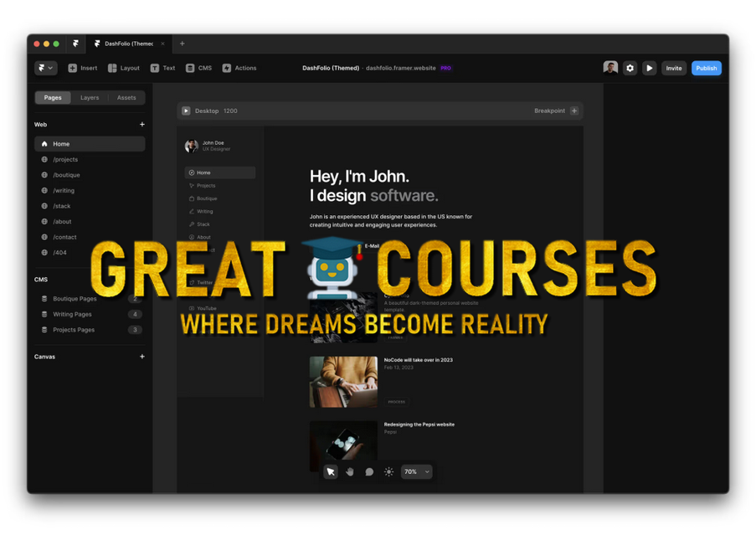This screenshot has width=756, height=535.
Task: Open the /projects page
Action: tap(90, 160)
